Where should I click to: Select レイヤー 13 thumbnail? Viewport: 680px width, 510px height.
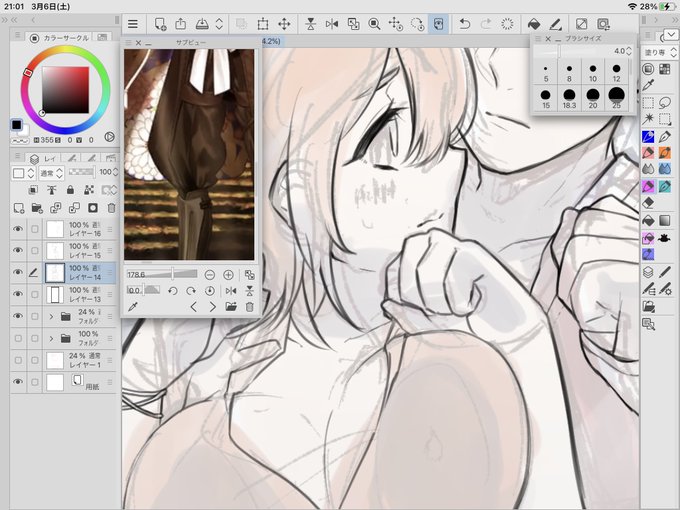pyautogui.click(x=55, y=294)
